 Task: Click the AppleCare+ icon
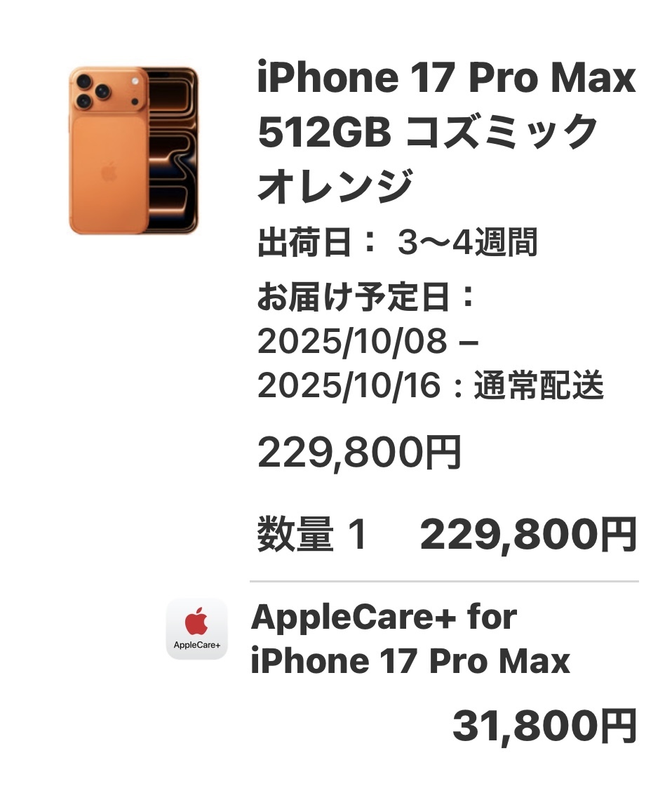(x=197, y=629)
